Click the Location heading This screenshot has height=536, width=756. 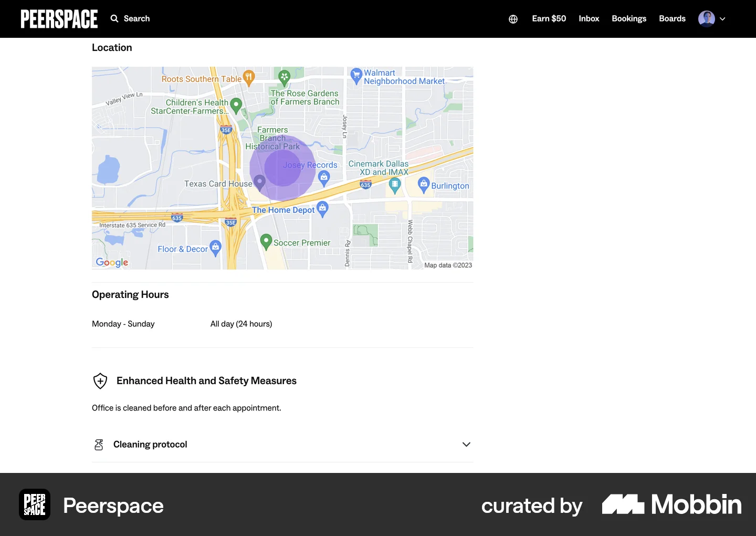pyautogui.click(x=112, y=48)
